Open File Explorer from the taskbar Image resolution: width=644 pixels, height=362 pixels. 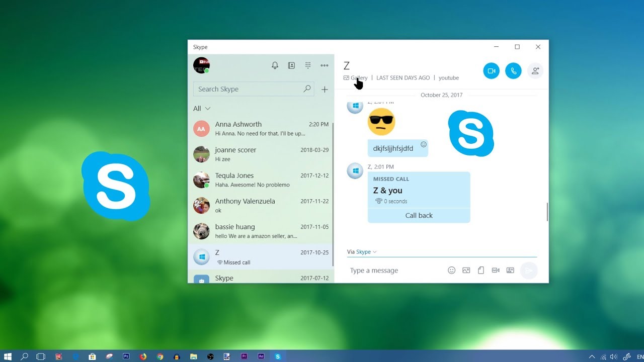(194, 356)
